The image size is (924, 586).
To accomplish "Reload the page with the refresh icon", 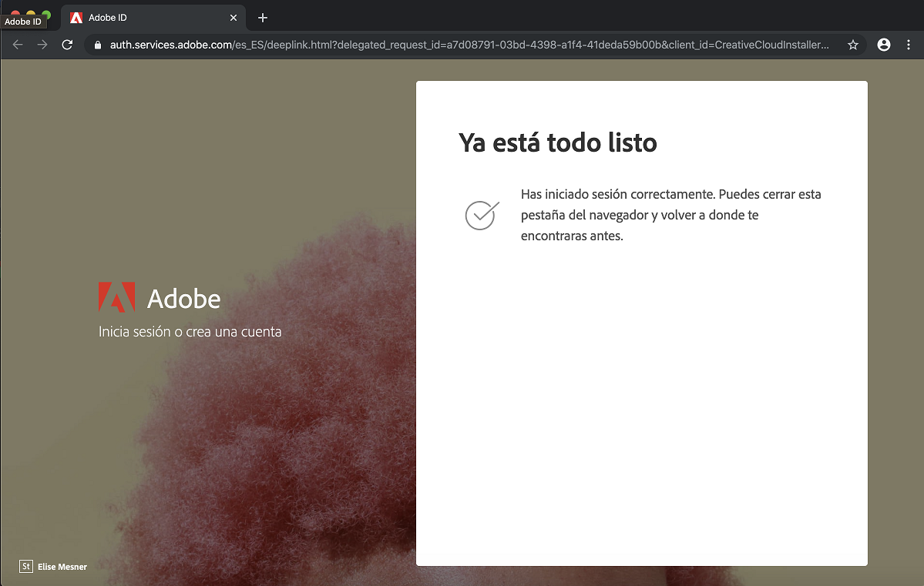I will point(67,45).
